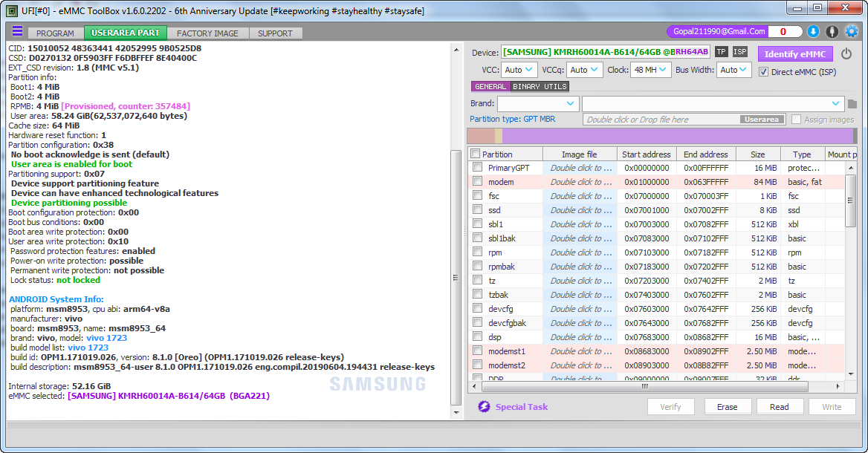Image resolution: width=868 pixels, height=453 pixels.
Task: Open settings via the gear icon
Action: 852,31
